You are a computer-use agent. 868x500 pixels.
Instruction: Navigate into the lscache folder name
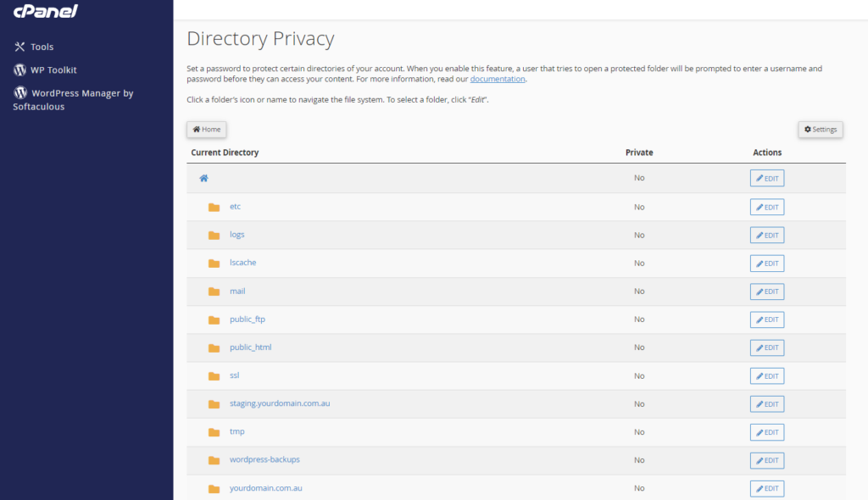point(243,263)
